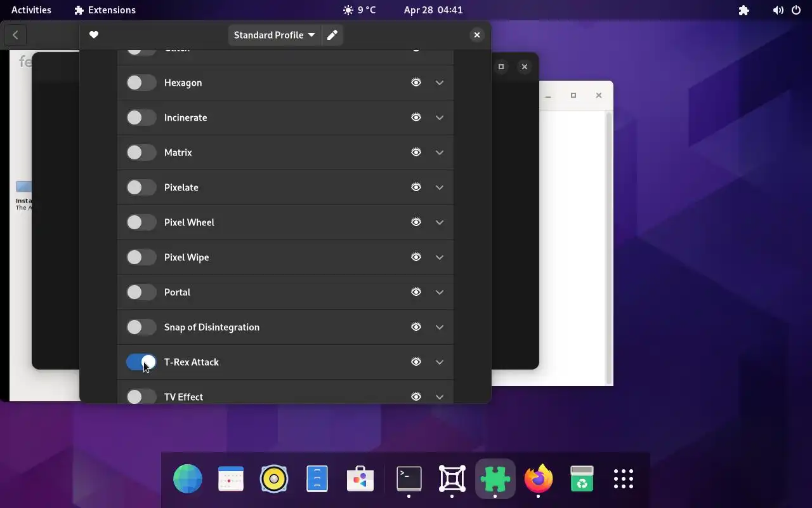
Task: Close the effects preferences dialog
Action: click(477, 35)
